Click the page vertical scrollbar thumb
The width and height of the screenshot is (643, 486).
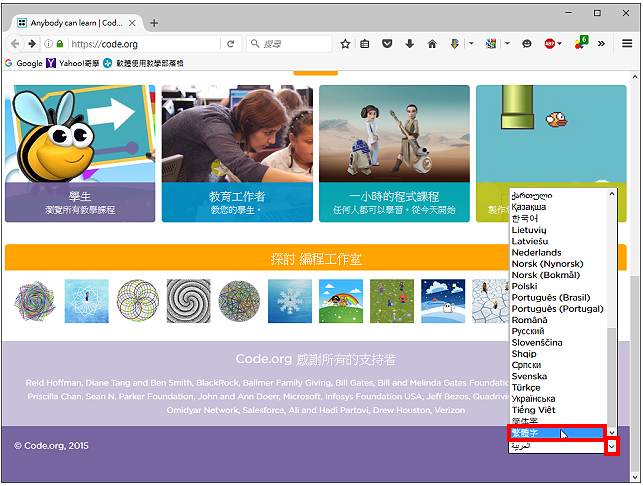(x=635, y=375)
